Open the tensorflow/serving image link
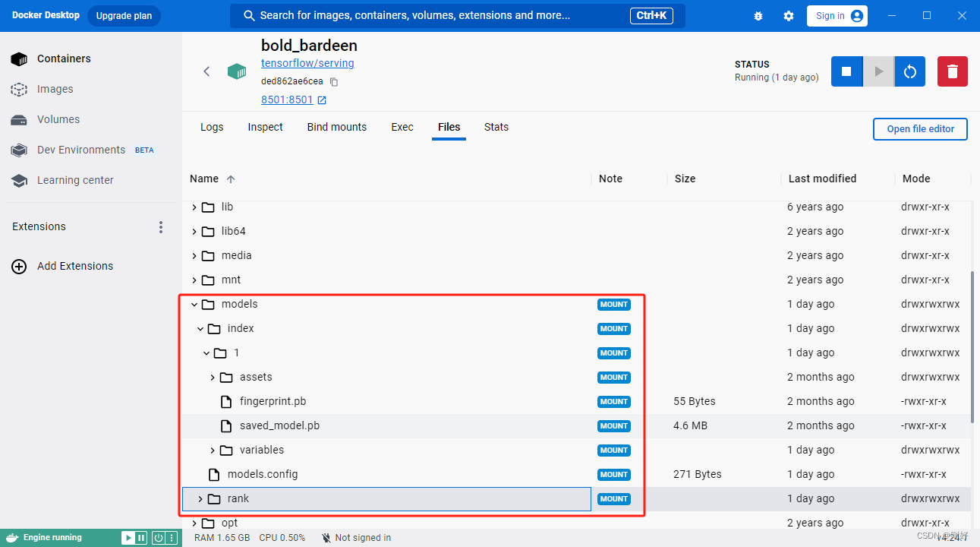Image resolution: width=980 pixels, height=547 pixels. 307,63
